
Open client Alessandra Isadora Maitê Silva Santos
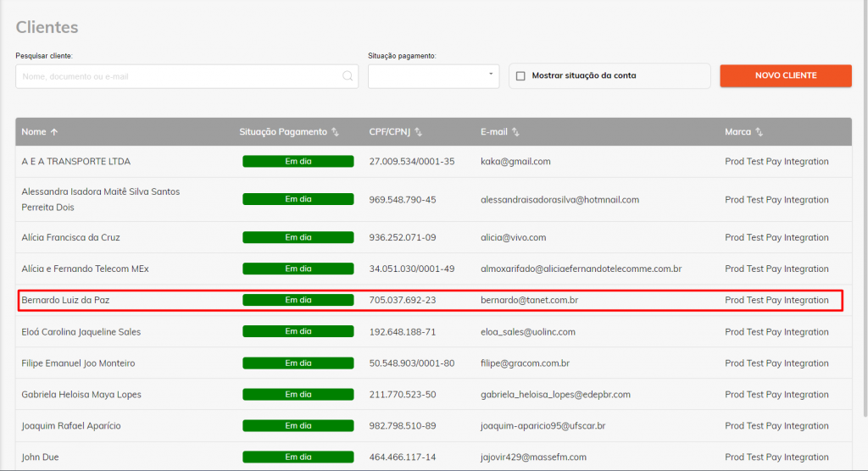[101, 199]
